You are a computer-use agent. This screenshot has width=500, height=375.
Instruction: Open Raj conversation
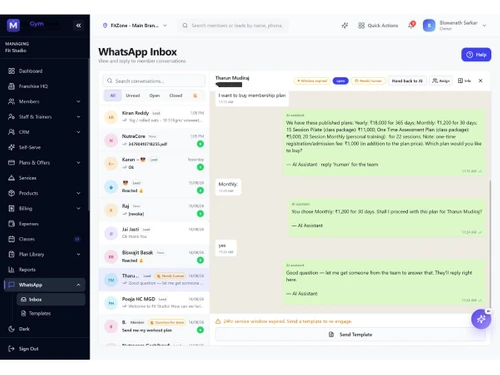pyautogui.click(x=154, y=210)
